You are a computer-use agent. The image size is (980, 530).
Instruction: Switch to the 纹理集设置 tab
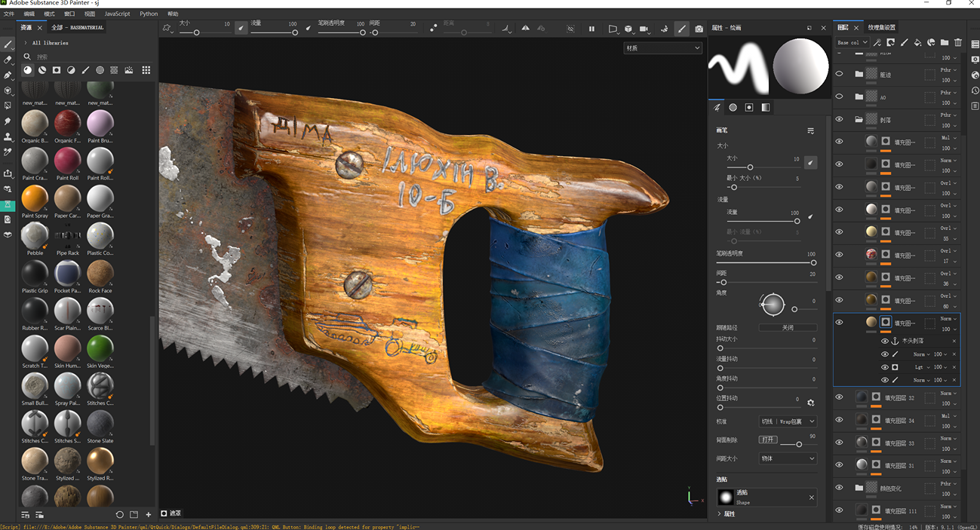pyautogui.click(x=881, y=28)
